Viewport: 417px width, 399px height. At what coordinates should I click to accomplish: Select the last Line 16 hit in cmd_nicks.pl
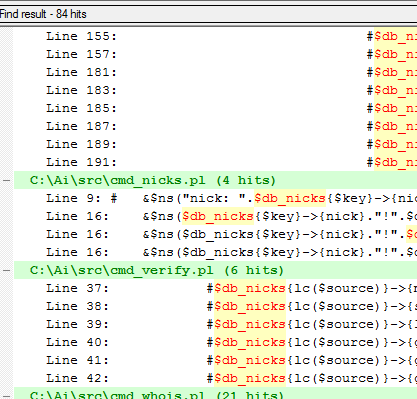click(215, 252)
